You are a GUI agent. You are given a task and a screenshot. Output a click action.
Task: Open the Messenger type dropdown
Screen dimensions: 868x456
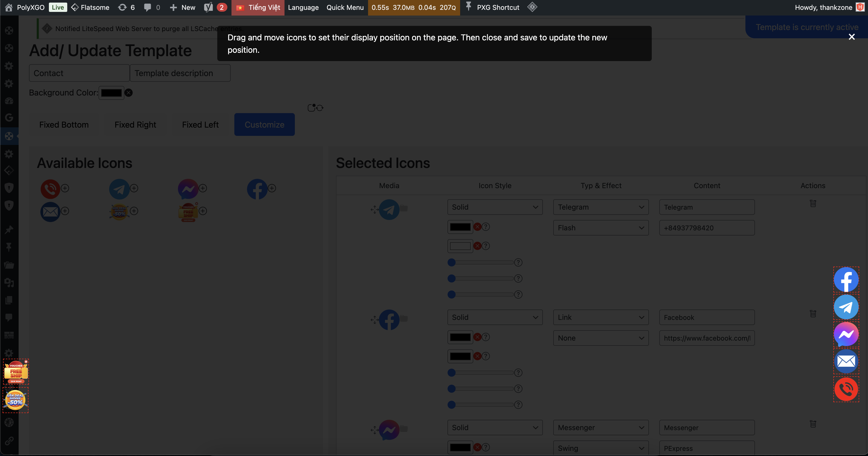click(x=601, y=428)
